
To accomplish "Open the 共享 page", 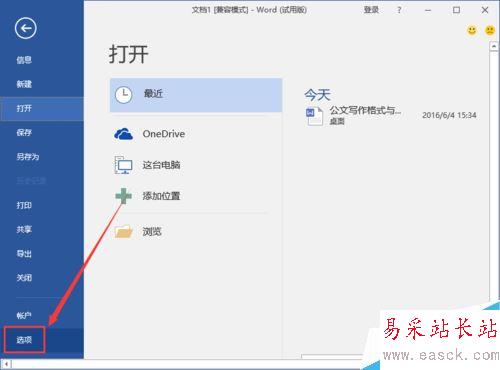I will [x=24, y=229].
